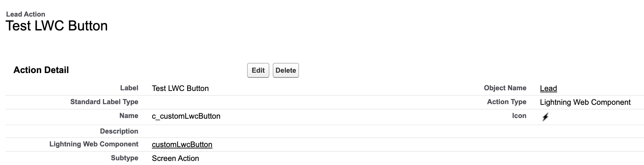The image size is (644, 165).
Task: Click the Object Name field label
Action: coord(505,88)
